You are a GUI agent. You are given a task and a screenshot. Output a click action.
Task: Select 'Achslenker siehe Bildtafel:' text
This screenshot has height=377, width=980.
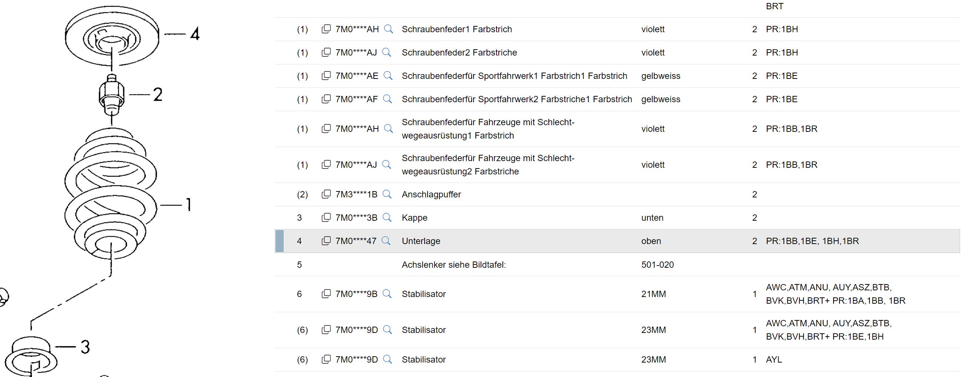(453, 265)
